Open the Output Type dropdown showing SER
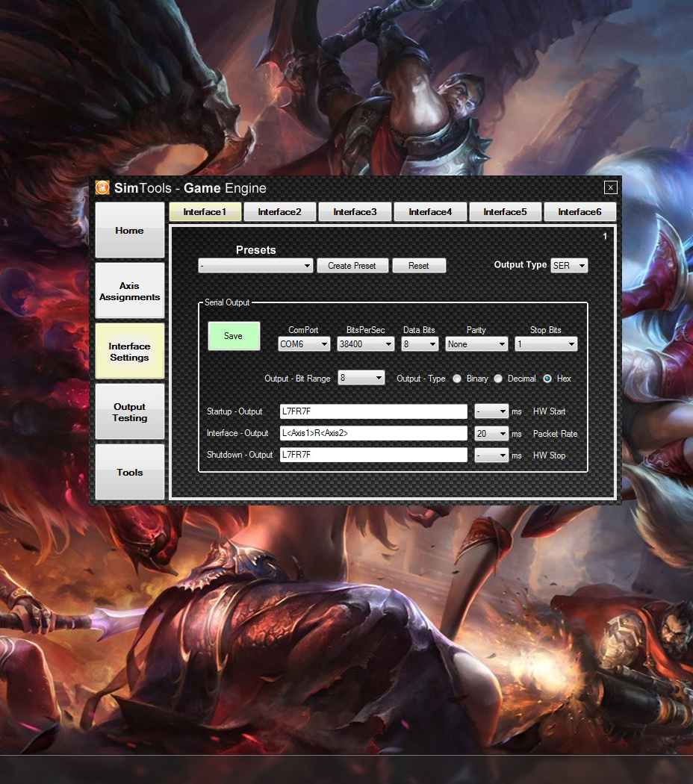The height and width of the screenshot is (784, 693). (569, 266)
